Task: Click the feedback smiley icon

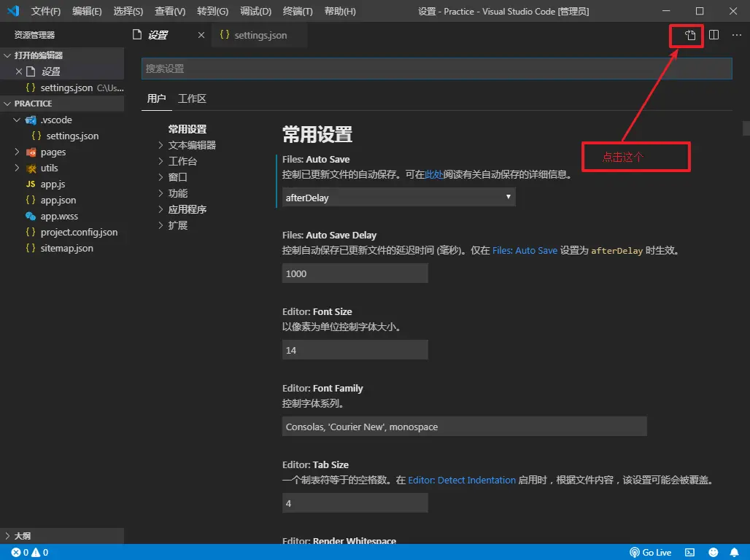Action: tap(714, 553)
